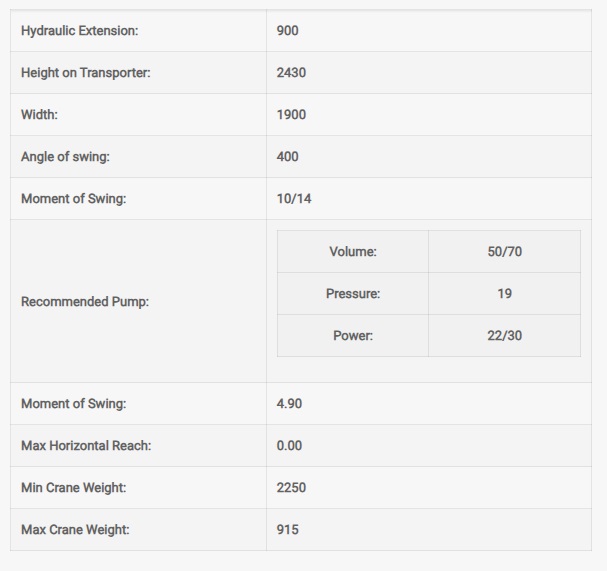The height and width of the screenshot is (571, 607).
Task: Select the 900 hydraulic extension value
Action: tap(288, 31)
